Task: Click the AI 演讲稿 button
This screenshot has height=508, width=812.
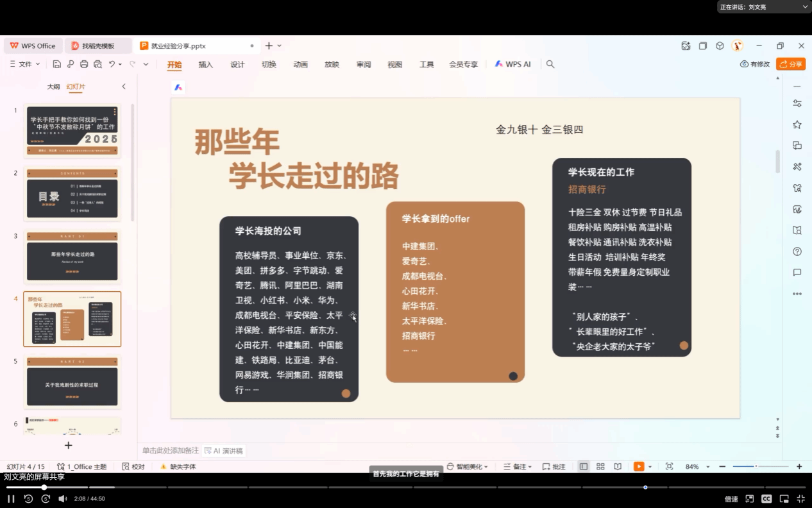Action: coord(223,451)
